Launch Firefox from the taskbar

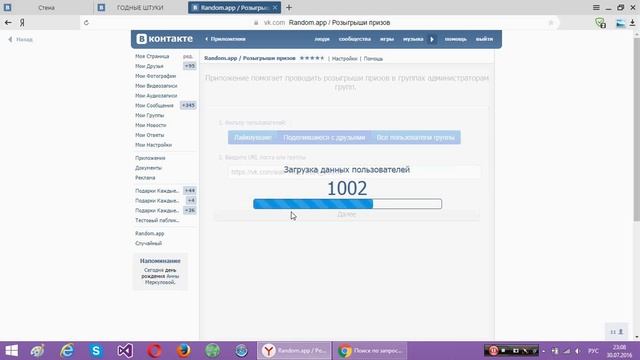[183, 351]
